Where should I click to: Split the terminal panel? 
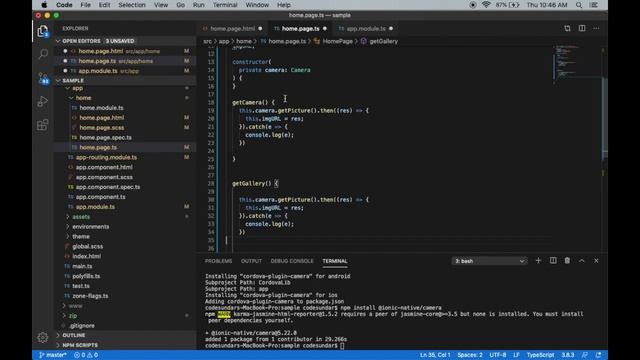[x=553, y=260]
